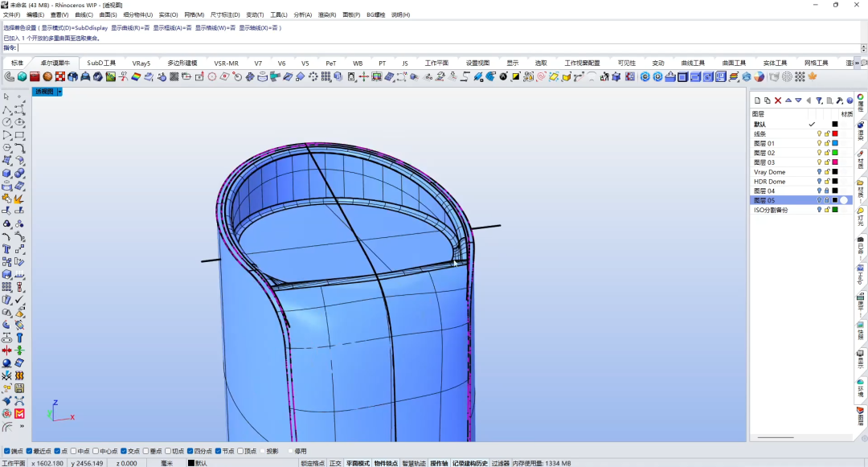Click the rainbow gradient surface toolbar icon
The height and width of the screenshot is (467, 868).
tap(136, 77)
